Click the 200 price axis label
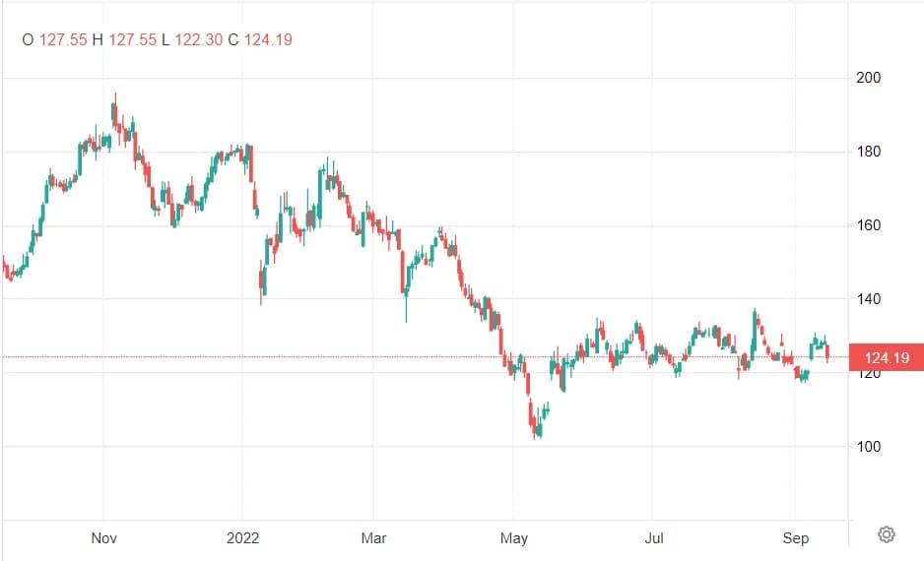The width and height of the screenshot is (924, 561). [x=868, y=78]
